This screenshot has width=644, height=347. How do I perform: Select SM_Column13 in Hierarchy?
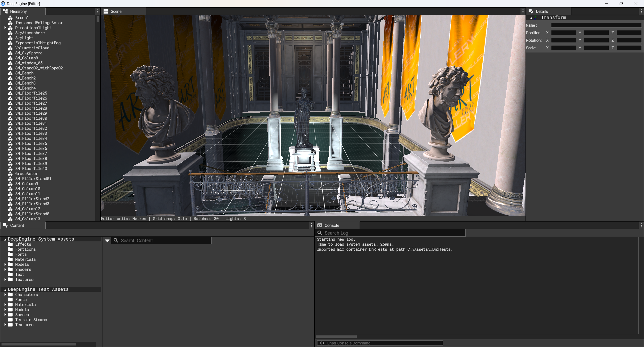coord(28,219)
